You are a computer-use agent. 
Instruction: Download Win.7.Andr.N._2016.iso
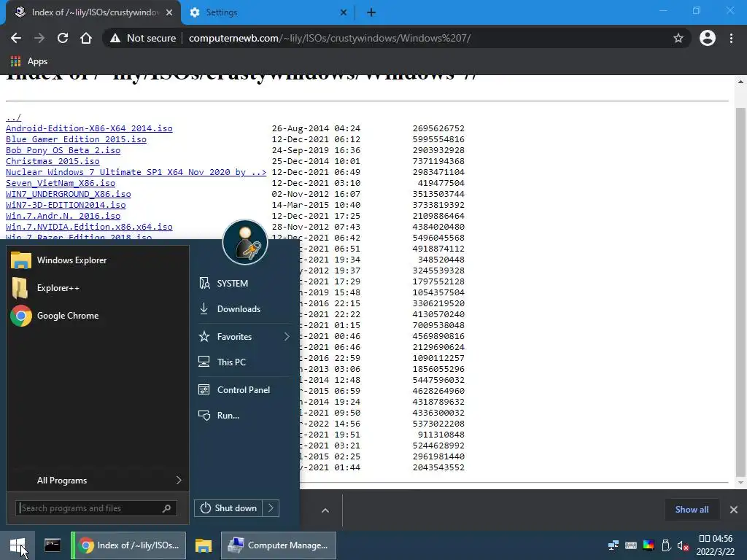tap(63, 216)
